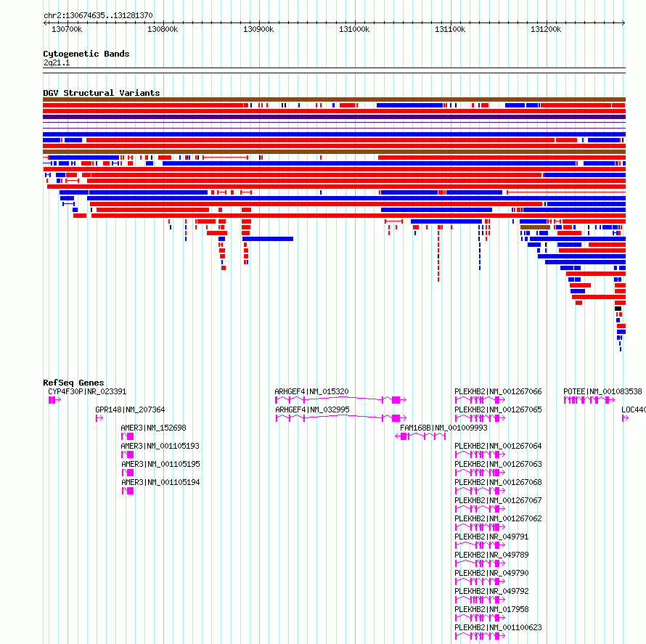The width and height of the screenshot is (646, 644).
Task: Open the GPR148|NM_207364 gene label
Action: [x=130, y=409]
